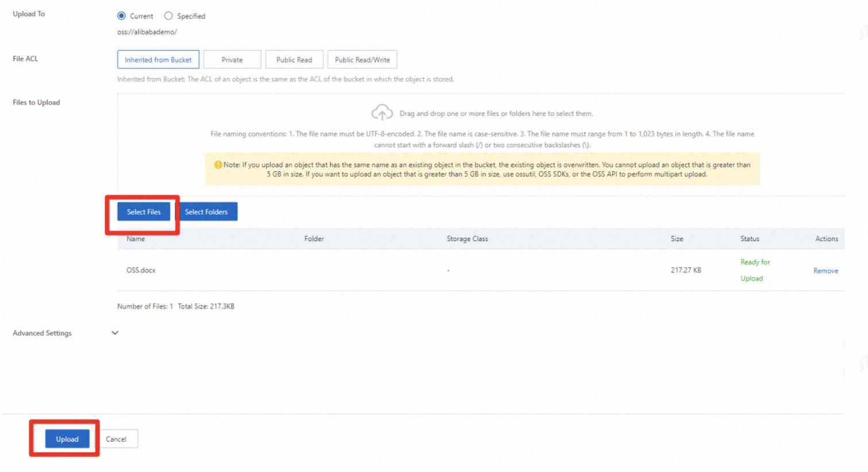Select Inherited from Bucket ACL option

coord(158,59)
